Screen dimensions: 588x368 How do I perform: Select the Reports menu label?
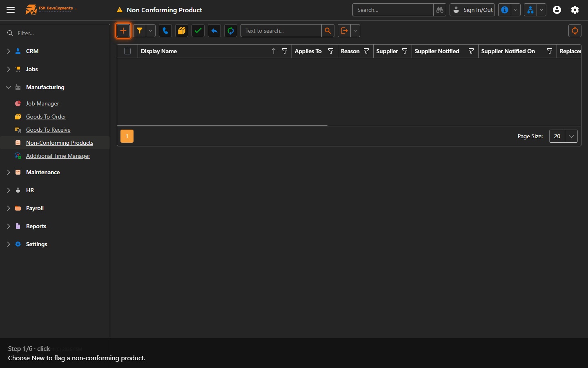point(36,226)
